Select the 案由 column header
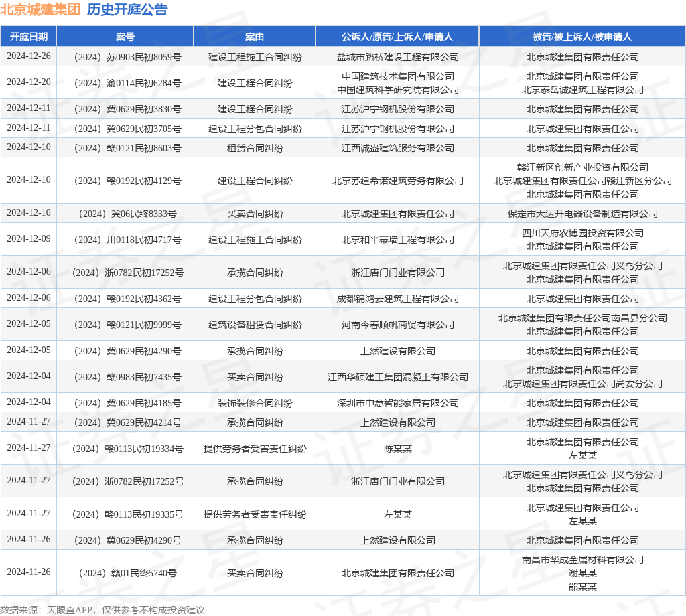Screen dimensions: 686x616 255,37
